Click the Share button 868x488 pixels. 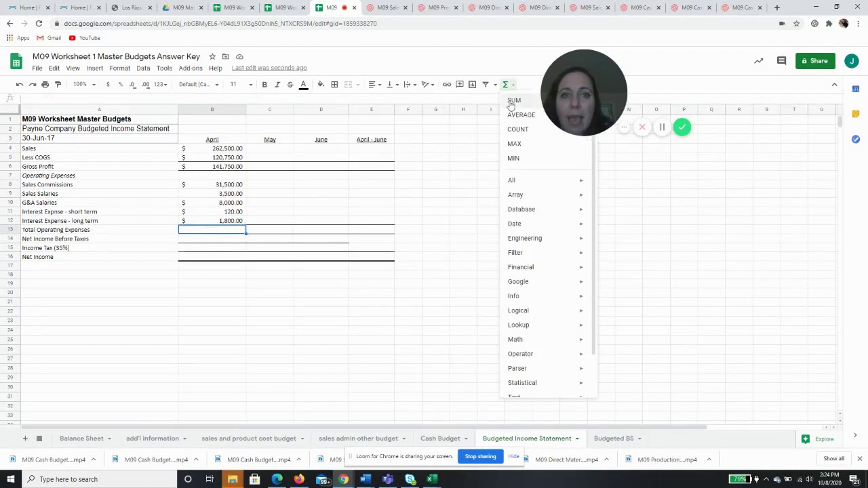[814, 61]
